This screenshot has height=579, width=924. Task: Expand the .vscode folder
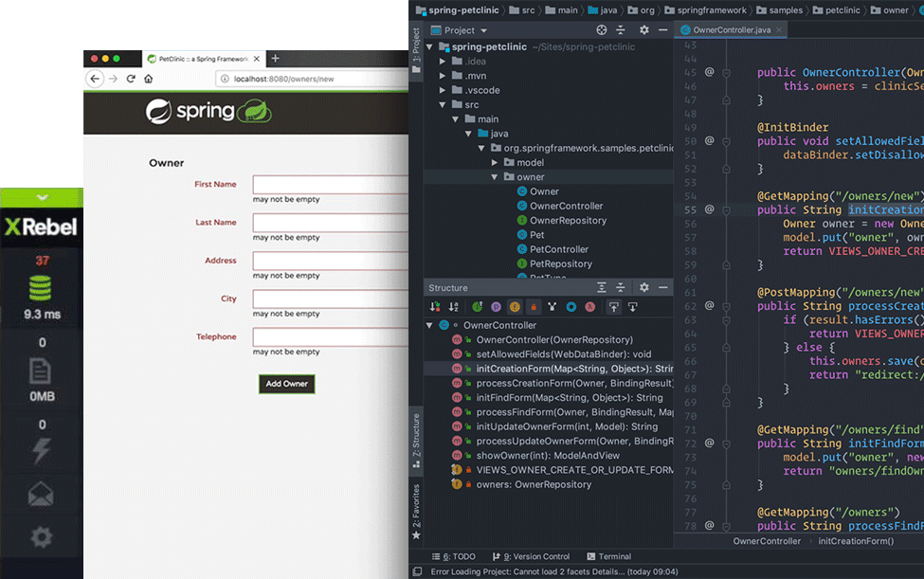coord(442,90)
